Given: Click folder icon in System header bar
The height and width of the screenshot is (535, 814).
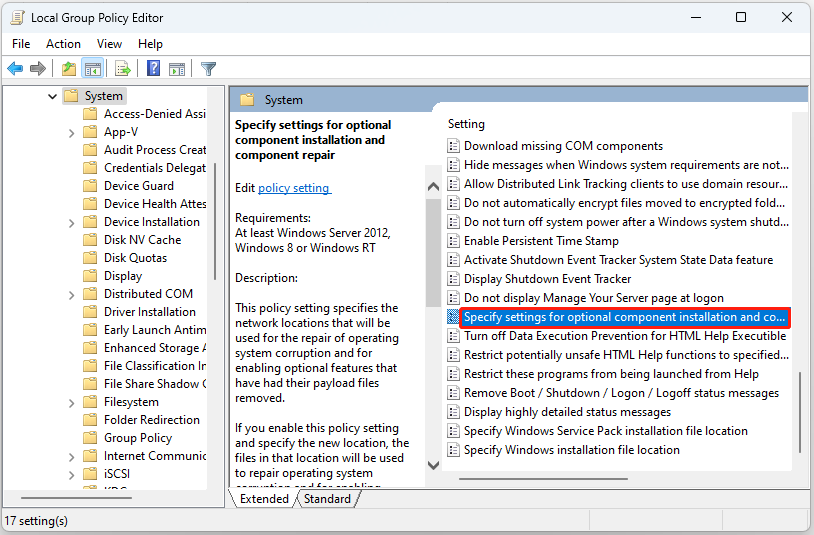Looking at the screenshot, I should click(x=247, y=100).
